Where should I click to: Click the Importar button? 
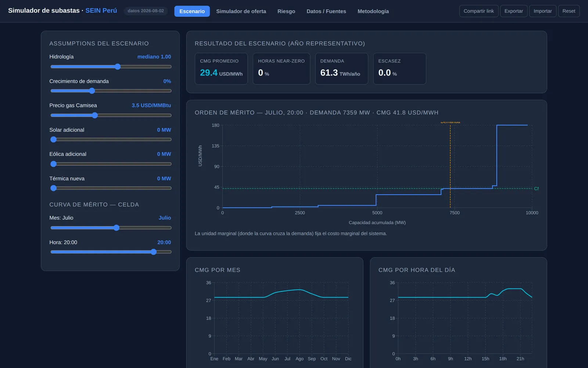point(542,11)
